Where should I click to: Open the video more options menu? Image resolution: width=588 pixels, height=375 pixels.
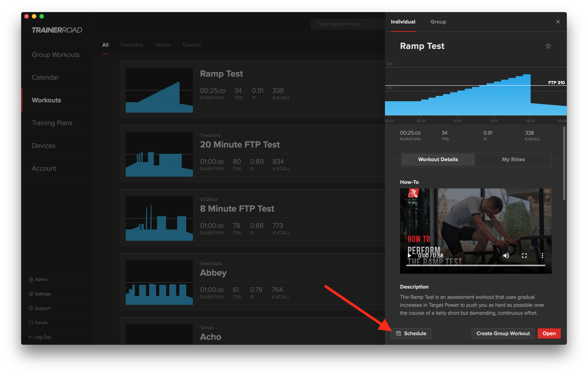(x=542, y=255)
